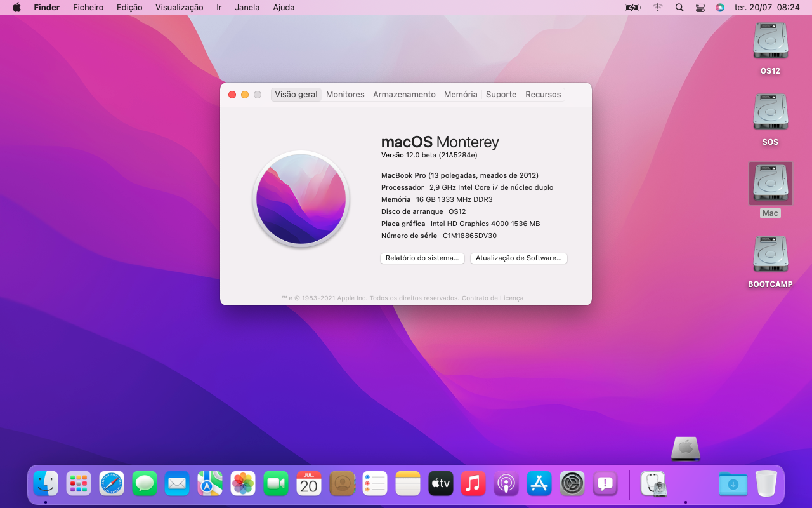This screenshot has width=812, height=508.
Task: Select the SOS drive on desktop
Action: pos(770,119)
